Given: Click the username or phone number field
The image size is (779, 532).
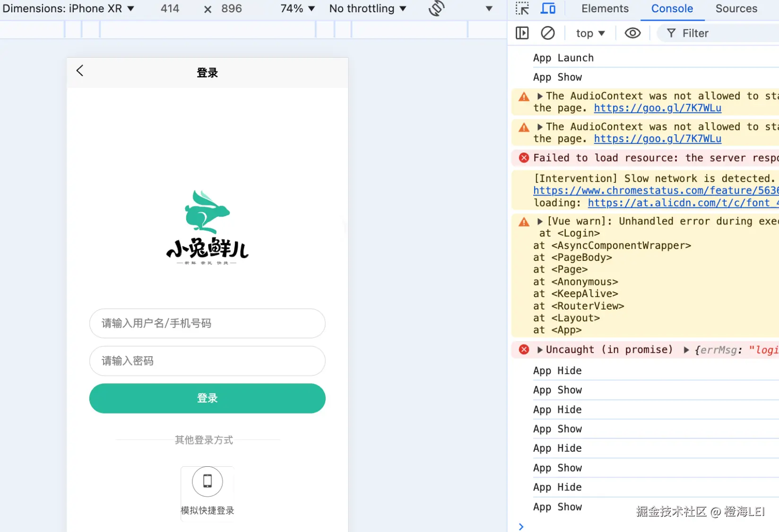Looking at the screenshot, I should point(208,323).
